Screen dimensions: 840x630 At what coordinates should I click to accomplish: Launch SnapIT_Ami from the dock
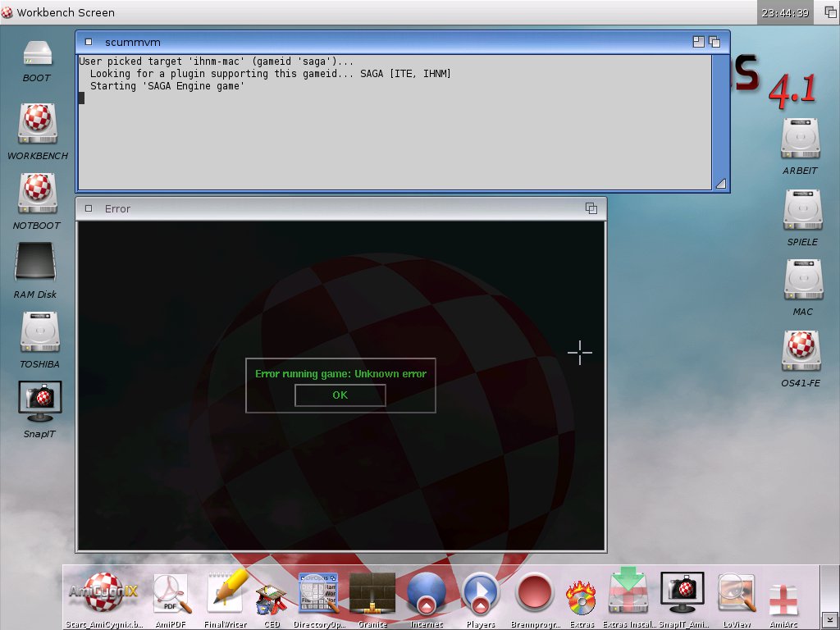682,592
